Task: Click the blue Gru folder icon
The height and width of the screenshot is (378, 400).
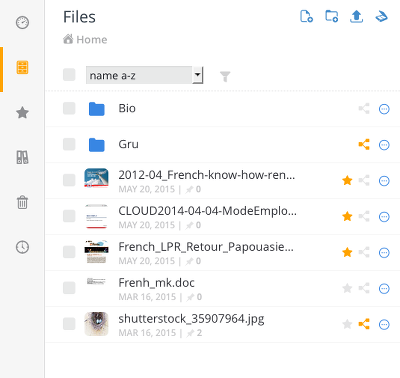Action: [97, 145]
